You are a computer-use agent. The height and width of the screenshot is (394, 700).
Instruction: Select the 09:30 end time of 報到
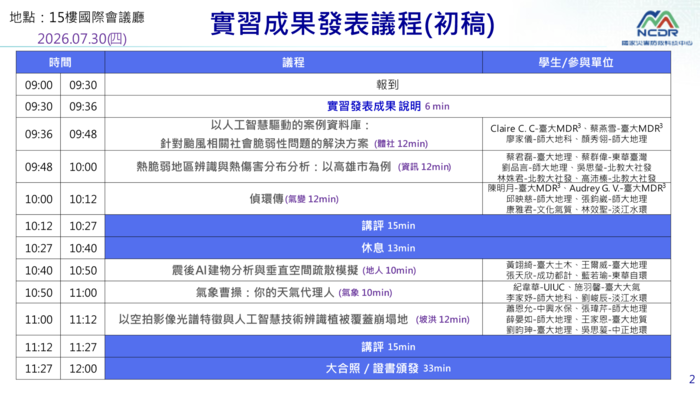83,85
